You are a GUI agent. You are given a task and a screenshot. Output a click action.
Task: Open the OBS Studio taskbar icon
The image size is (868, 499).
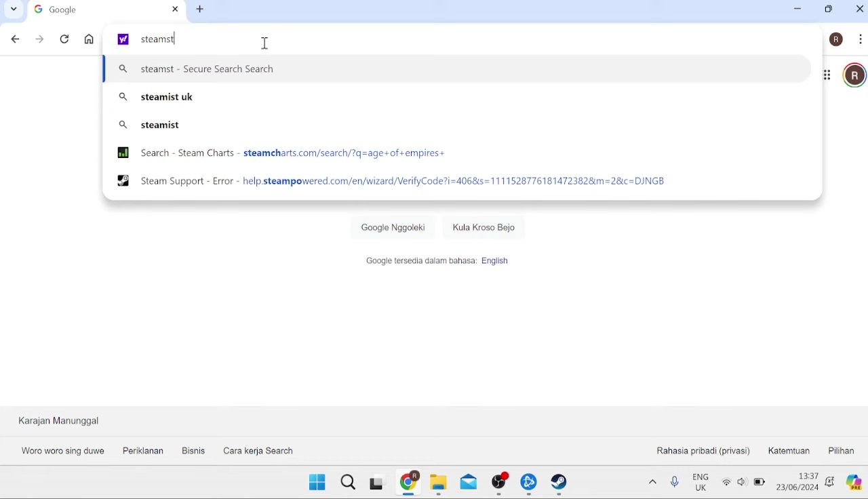coord(499,482)
